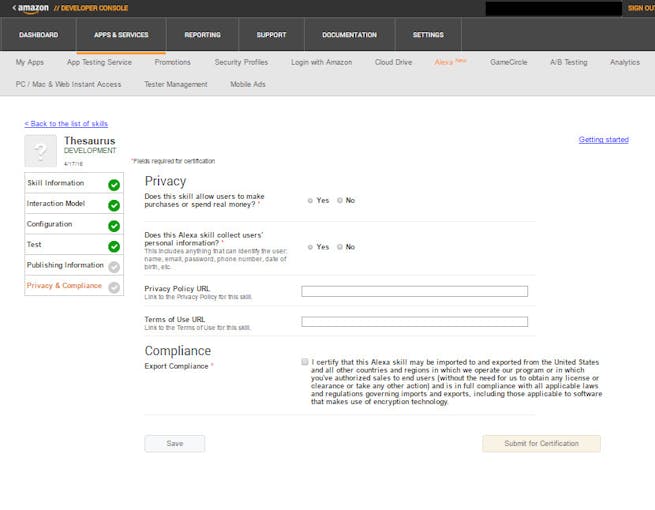
Task: Click the Developer Console header text
Action: coord(91,8)
